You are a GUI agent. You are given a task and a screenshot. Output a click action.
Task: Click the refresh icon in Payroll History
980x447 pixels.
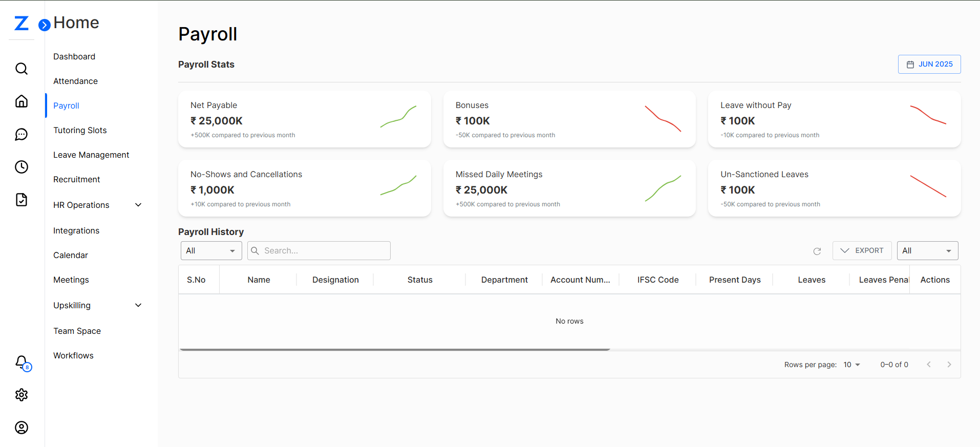coord(817,251)
